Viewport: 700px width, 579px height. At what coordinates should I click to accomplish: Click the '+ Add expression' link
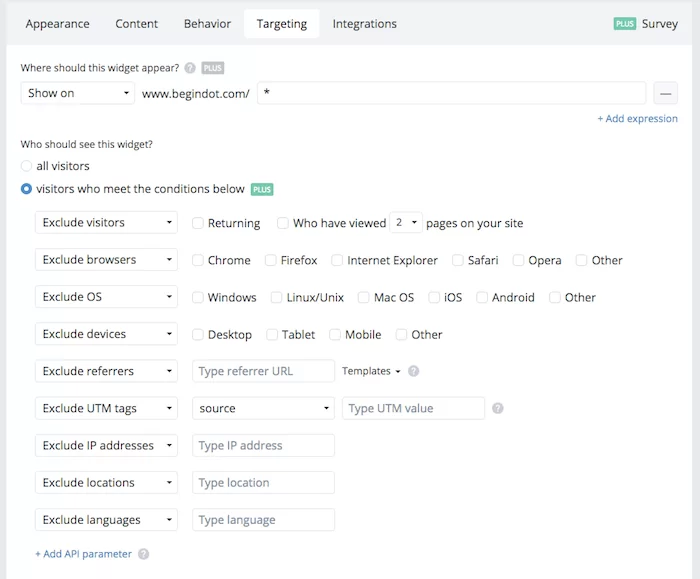click(637, 119)
